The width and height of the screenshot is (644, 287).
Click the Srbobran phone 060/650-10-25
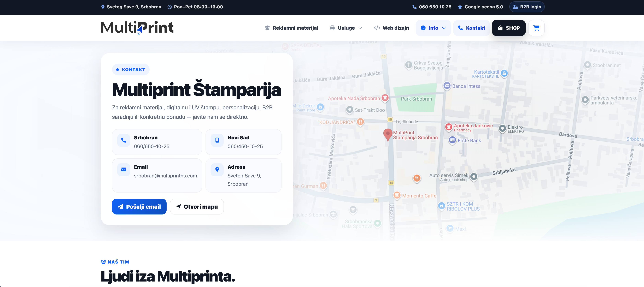point(151,146)
